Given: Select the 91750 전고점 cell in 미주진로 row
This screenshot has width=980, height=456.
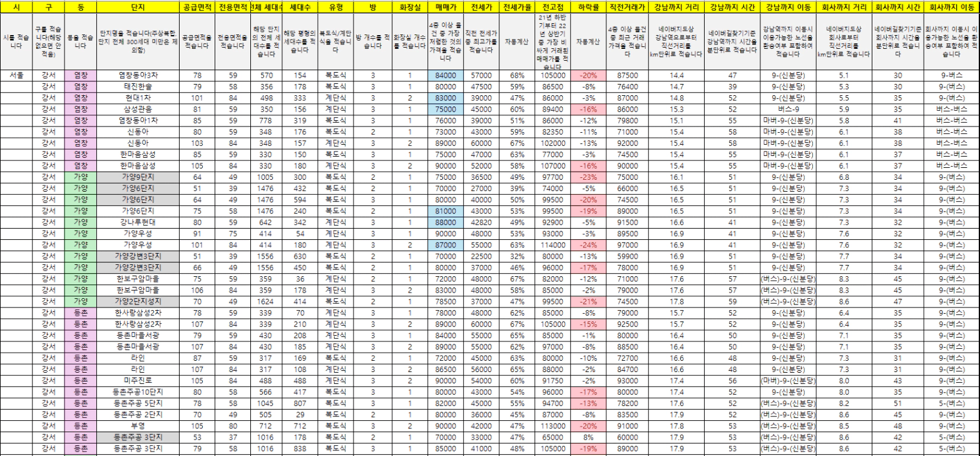Looking at the screenshot, I should point(553,380).
